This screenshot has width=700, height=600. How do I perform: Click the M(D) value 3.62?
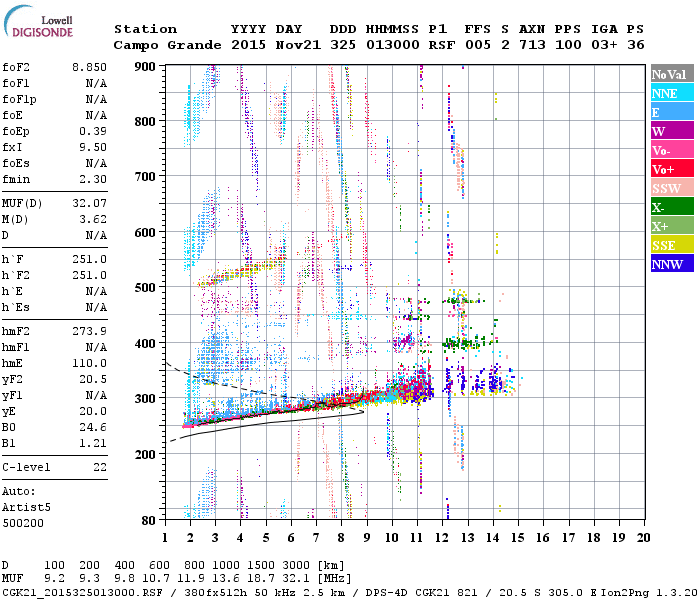pos(93,219)
